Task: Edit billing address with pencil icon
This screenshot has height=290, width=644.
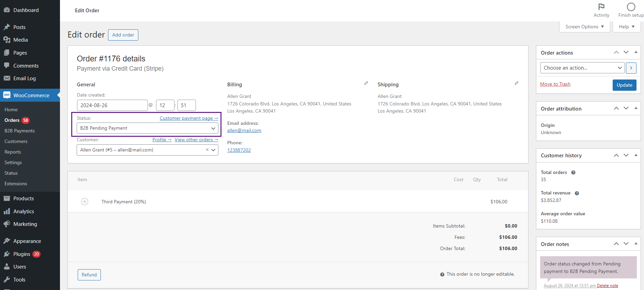Action: [x=366, y=83]
